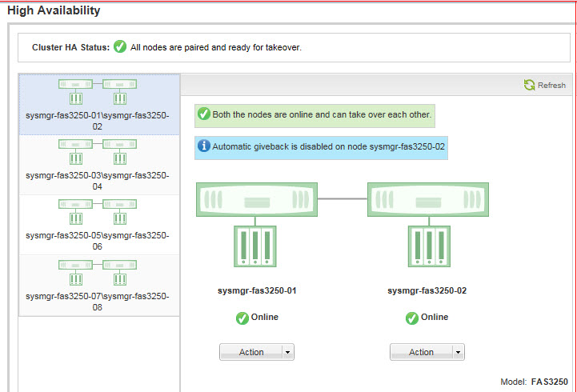Select the sysmgr-fas3250-03/04 HA pair icon
The width and height of the screenshot is (577, 392).
[x=98, y=151]
